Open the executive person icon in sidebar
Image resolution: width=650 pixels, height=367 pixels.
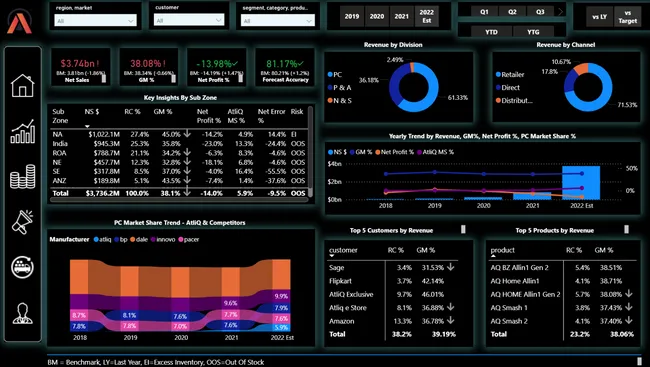coord(22,313)
